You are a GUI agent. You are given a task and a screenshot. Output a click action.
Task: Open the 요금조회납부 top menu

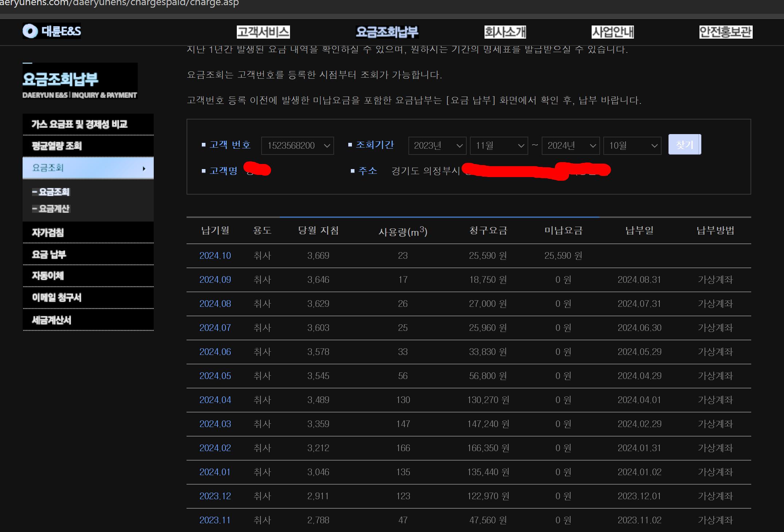click(x=387, y=32)
